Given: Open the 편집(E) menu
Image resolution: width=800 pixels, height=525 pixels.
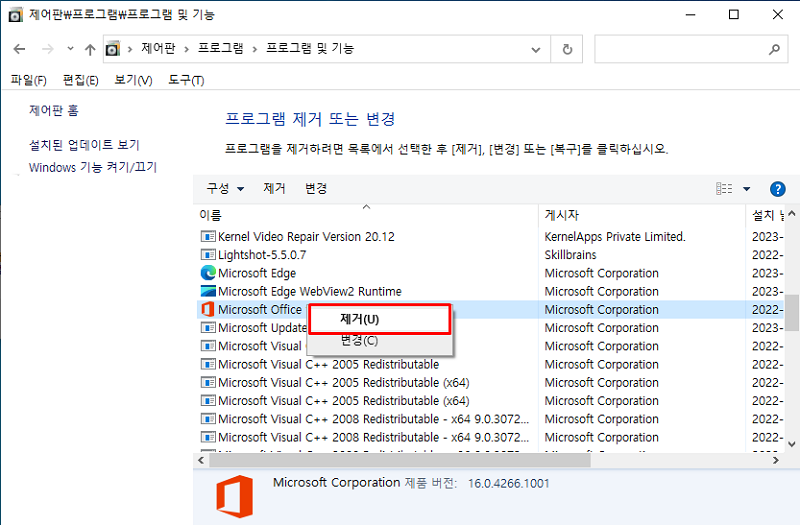Looking at the screenshot, I should click(x=81, y=80).
